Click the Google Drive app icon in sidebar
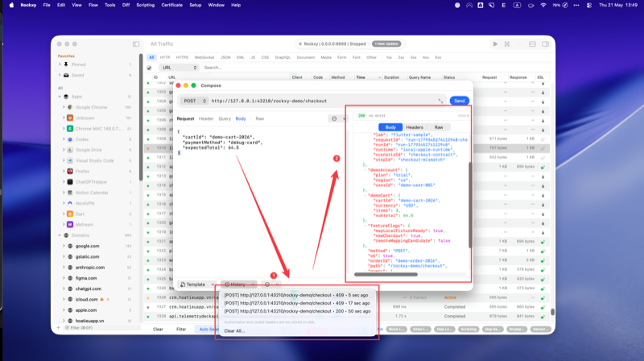Viewport: 644px width, 361px height. point(70,150)
